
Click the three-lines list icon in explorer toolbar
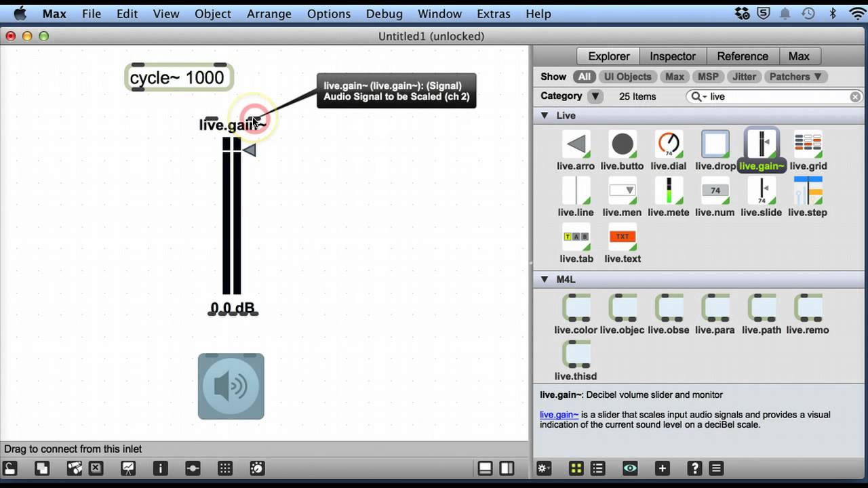coord(716,468)
